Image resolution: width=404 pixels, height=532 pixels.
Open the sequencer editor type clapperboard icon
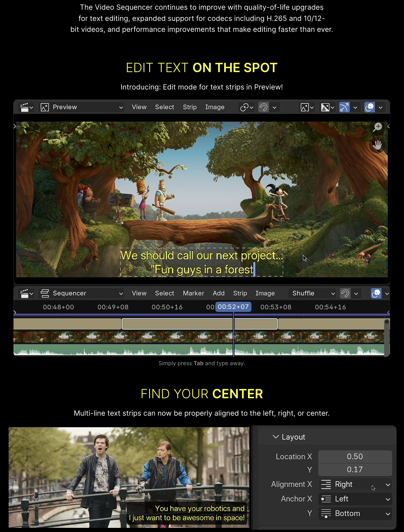tap(27, 294)
